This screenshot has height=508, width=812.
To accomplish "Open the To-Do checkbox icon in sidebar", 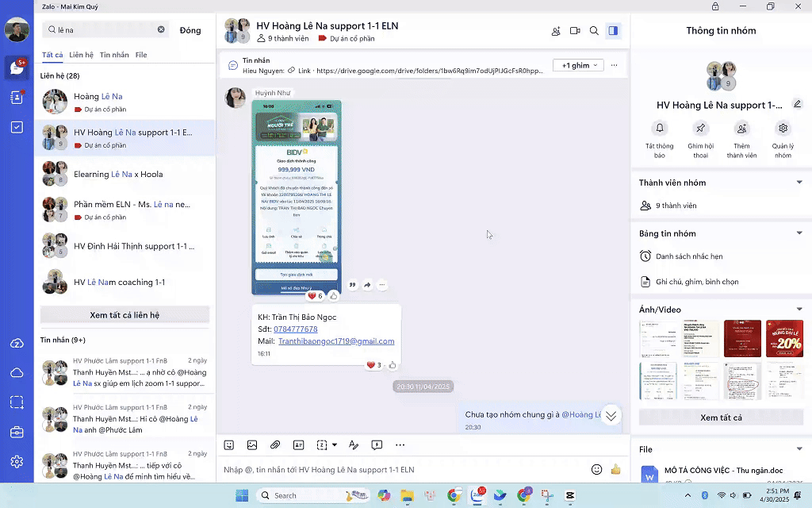I will pos(17,128).
